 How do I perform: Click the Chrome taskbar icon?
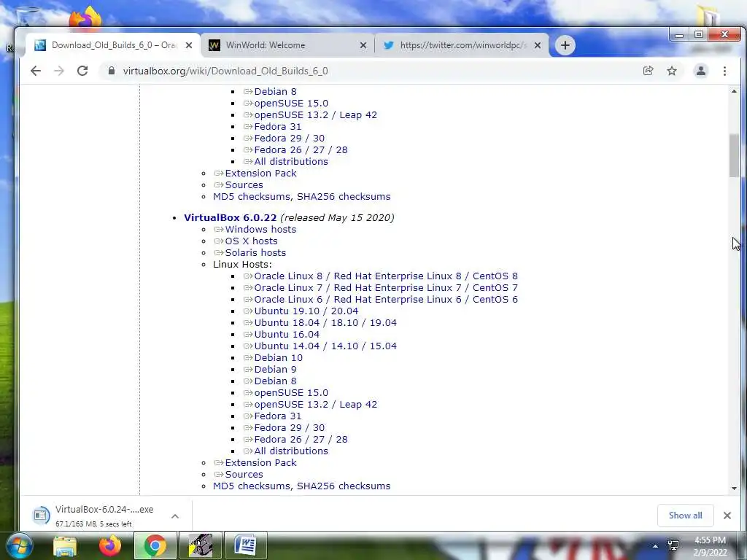click(x=155, y=545)
